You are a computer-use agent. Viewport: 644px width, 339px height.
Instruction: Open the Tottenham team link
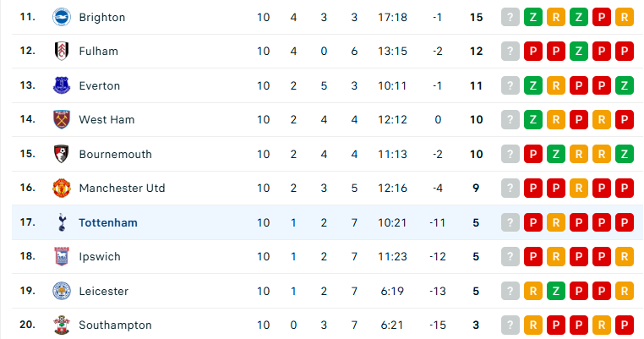tap(108, 222)
